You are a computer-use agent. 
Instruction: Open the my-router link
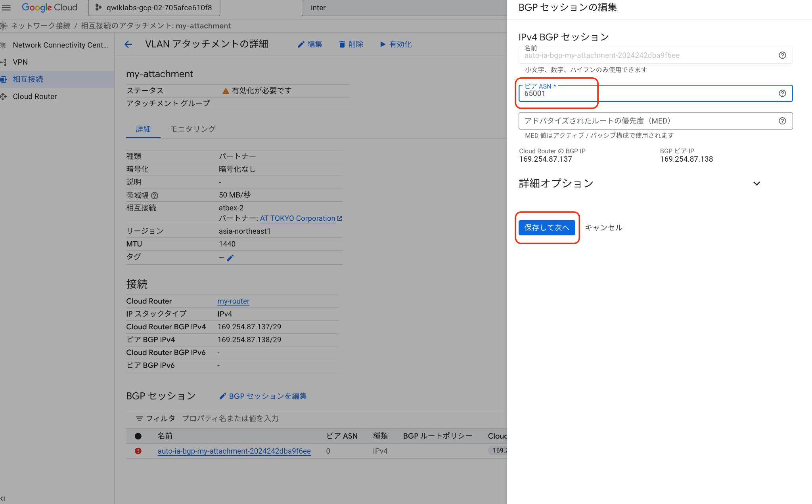[x=233, y=301]
